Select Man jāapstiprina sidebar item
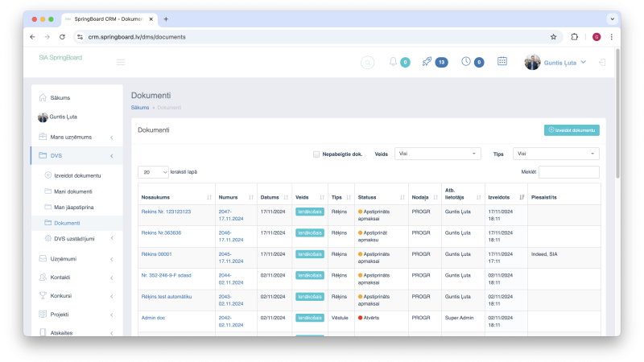 74,207
